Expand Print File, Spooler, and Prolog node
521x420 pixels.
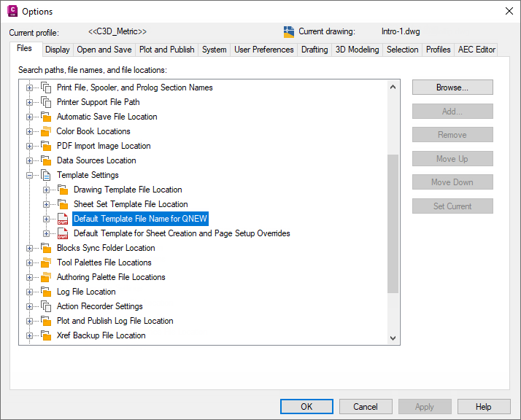point(30,88)
